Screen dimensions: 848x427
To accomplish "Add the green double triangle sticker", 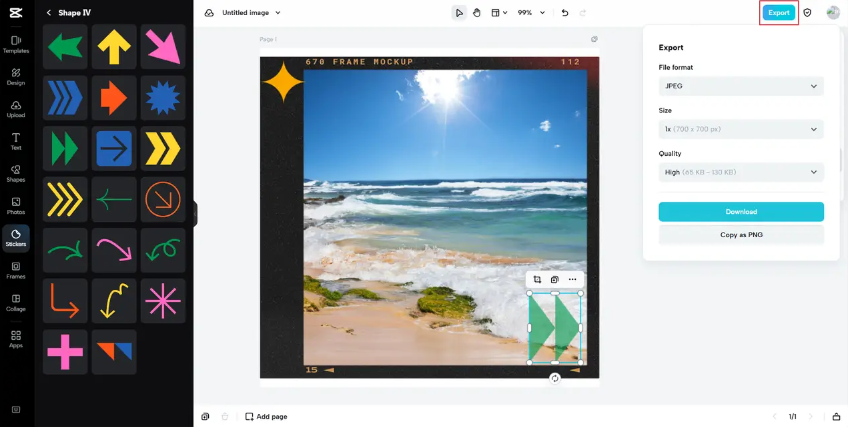I will (65, 149).
